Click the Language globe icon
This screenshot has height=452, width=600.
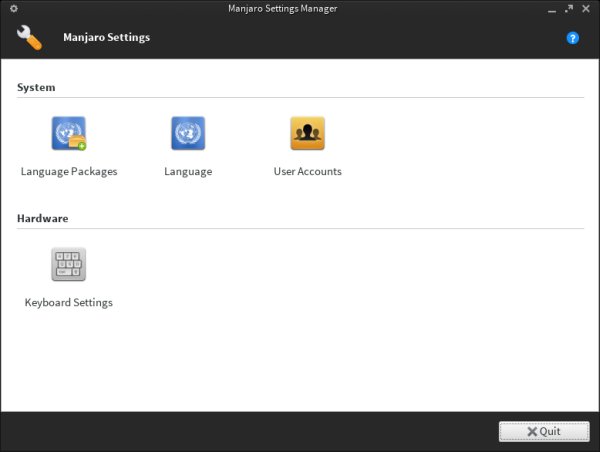[188, 133]
